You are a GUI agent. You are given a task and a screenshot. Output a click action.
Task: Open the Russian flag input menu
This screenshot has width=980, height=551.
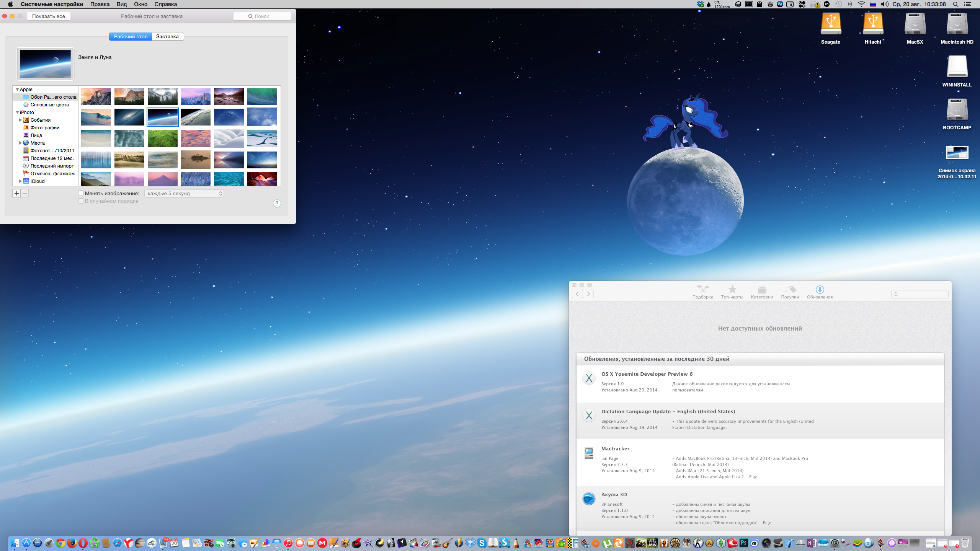(873, 4)
